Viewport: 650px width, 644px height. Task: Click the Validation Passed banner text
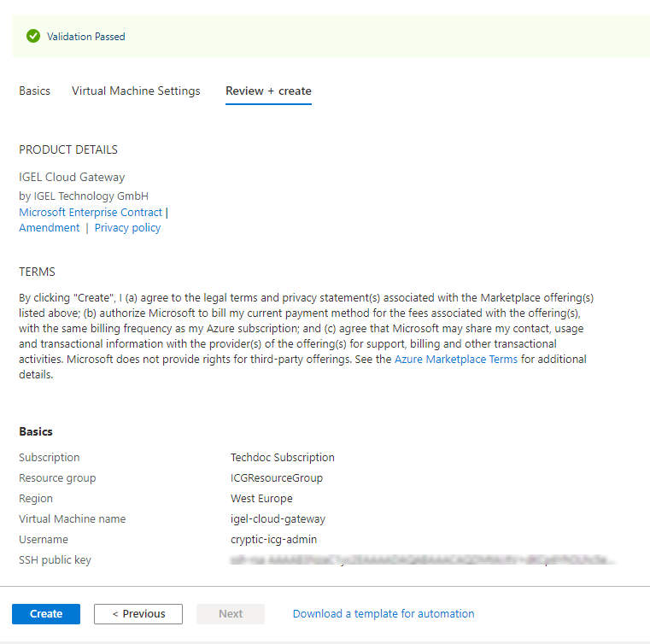pyautogui.click(x=85, y=37)
